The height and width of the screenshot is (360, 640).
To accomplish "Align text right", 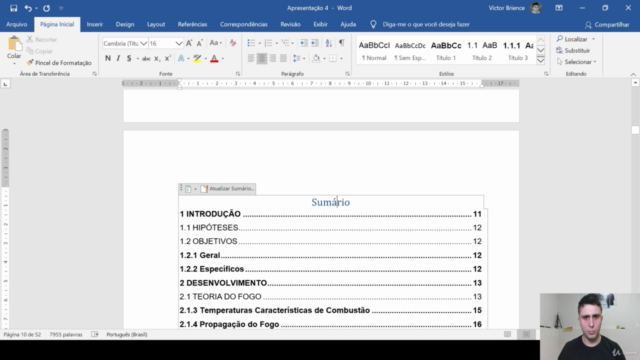I will coord(272,58).
